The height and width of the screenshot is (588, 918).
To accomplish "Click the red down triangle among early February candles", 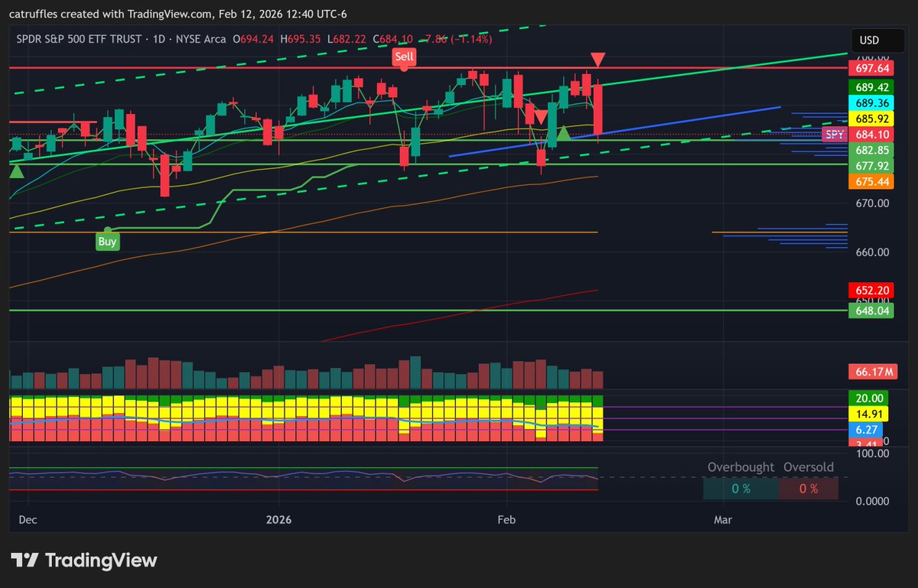I will pos(540,117).
